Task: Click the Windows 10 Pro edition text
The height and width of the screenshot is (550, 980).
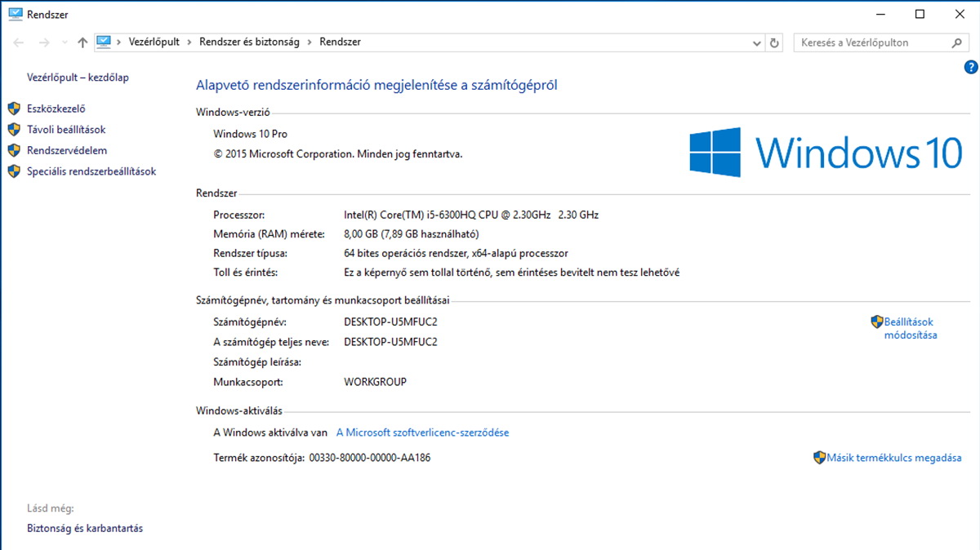Action: tap(250, 135)
